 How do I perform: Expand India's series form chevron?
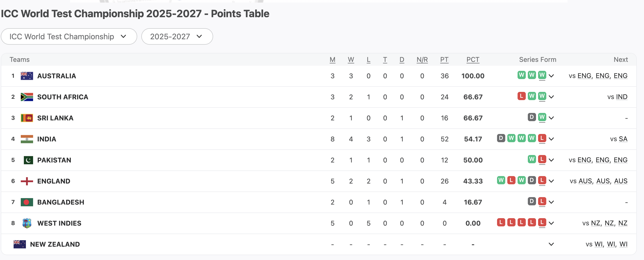[551, 139]
